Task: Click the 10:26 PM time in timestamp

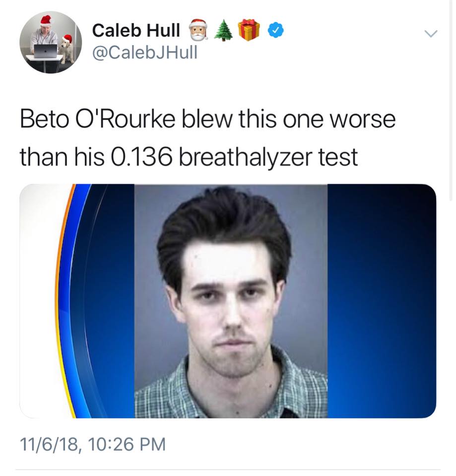Action: [x=127, y=444]
